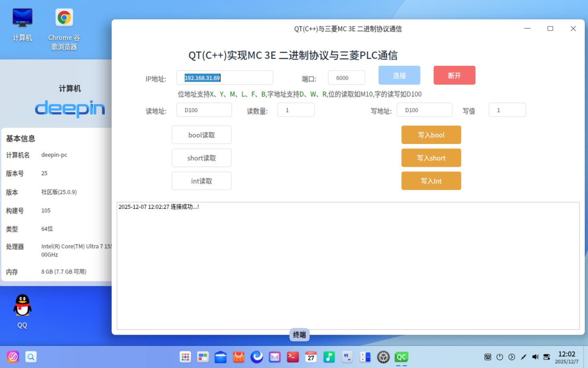Open the gear system settings dock icon
Viewport: 588px width, 368px height.
(383, 357)
